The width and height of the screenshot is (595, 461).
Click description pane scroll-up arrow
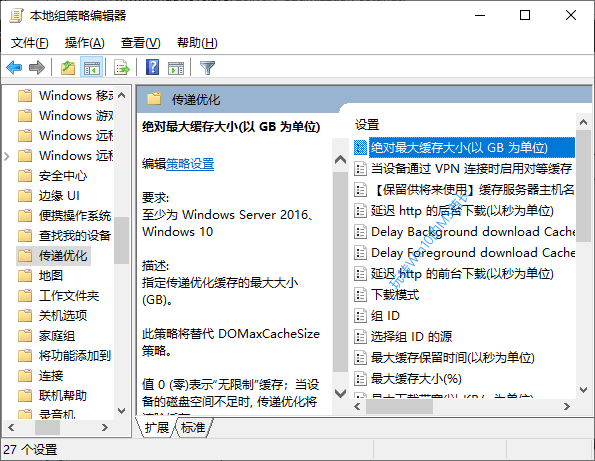pos(340,160)
